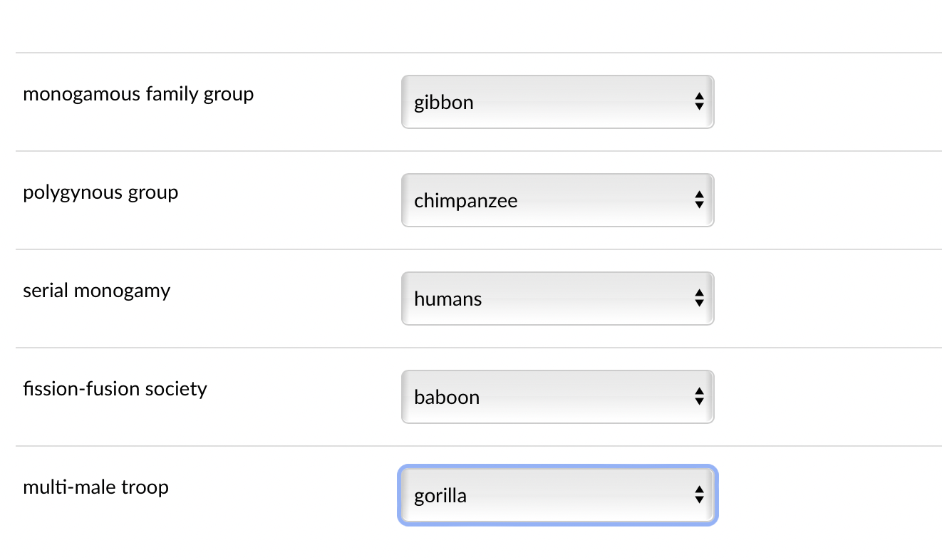This screenshot has height=560, width=942.
Task: Open the fission-fusion society dropdown
Action: point(557,397)
